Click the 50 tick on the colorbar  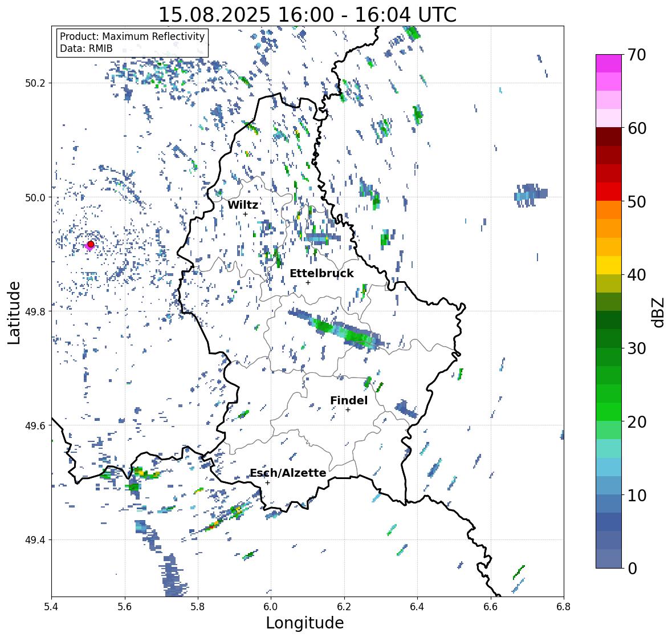coord(637,201)
